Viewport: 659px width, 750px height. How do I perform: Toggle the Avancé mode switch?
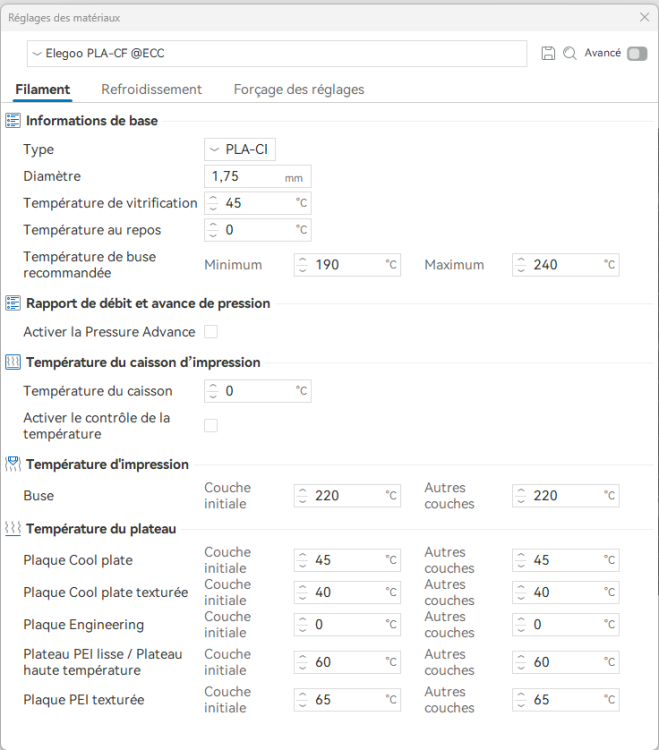point(637,54)
